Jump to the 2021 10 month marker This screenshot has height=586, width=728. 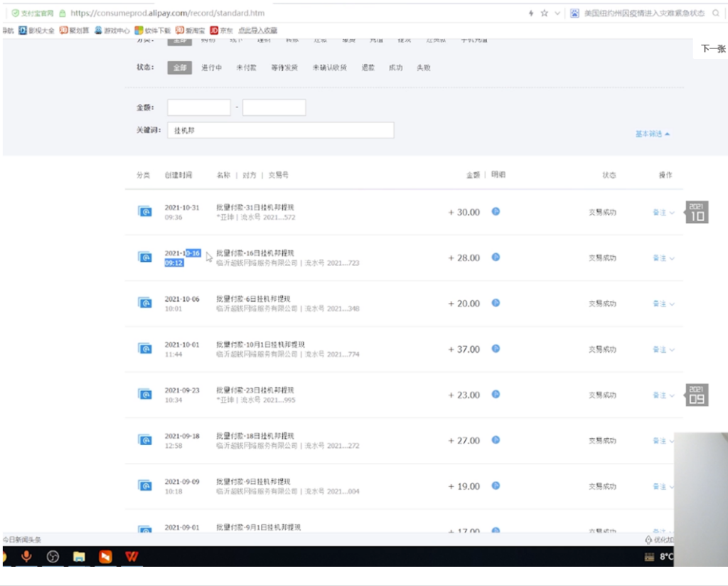click(x=697, y=212)
